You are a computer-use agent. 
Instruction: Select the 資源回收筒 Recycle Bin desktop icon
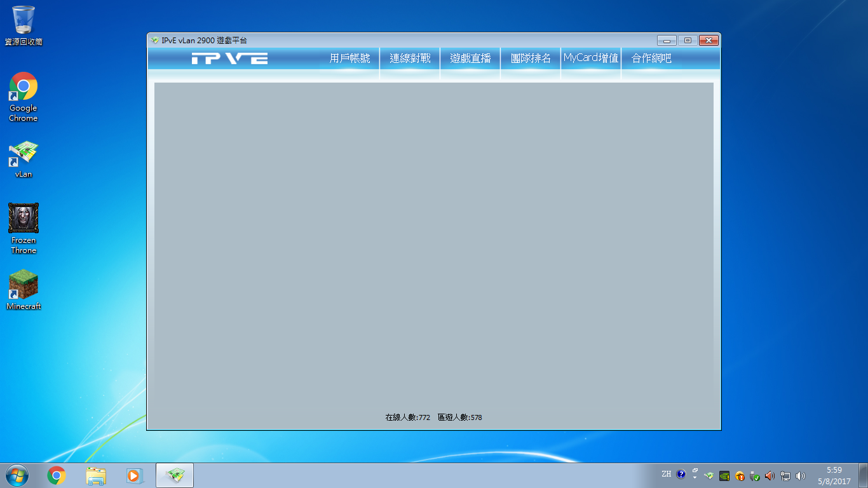coord(24,26)
